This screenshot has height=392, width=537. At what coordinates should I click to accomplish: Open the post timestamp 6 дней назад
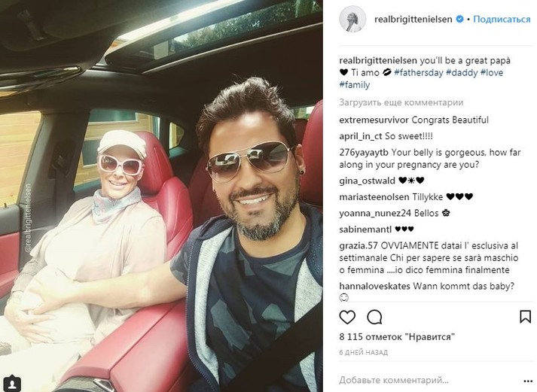[x=363, y=352]
